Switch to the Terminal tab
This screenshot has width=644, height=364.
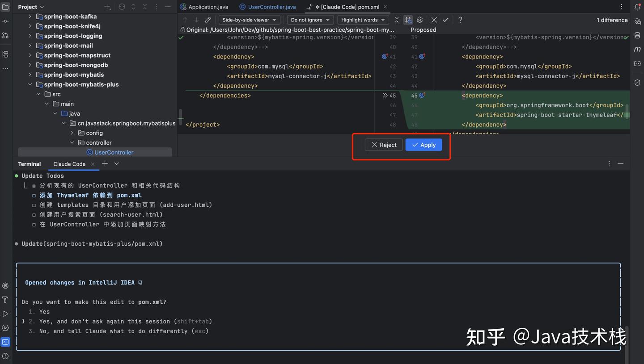[x=29, y=163]
